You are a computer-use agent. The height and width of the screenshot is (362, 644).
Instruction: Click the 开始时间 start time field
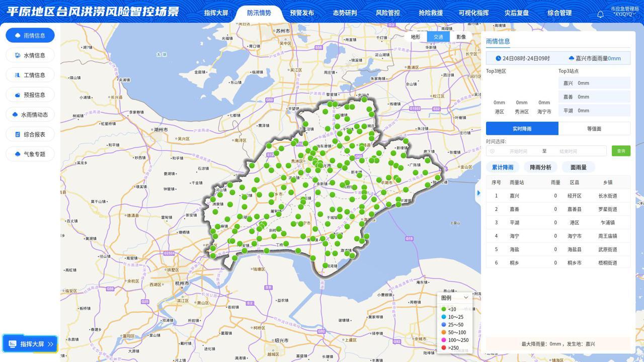pos(518,151)
